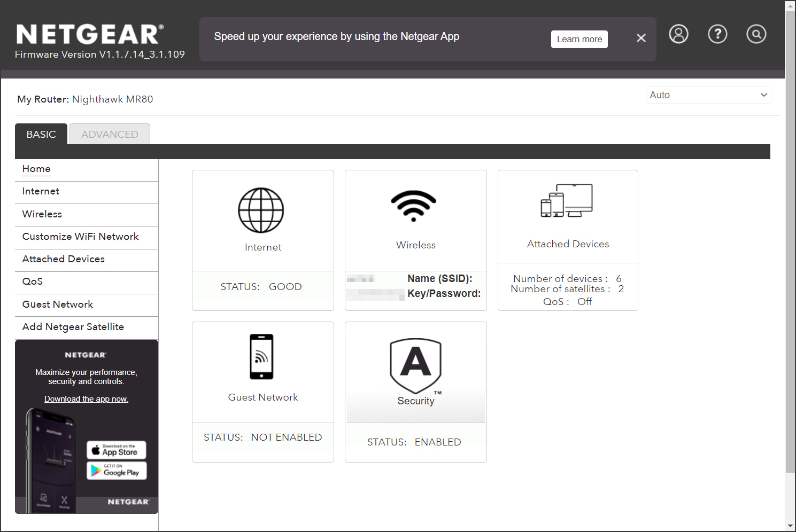Open the Armor Security shield icon
The image size is (796, 532).
tap(415, 365)
